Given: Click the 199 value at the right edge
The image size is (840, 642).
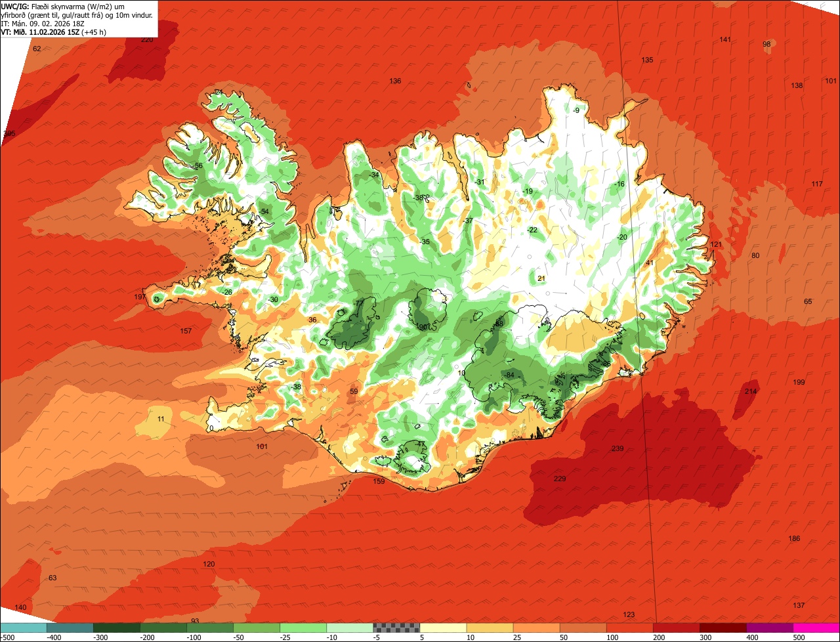Looking at the screenshot, I should [x=799, y=382].
